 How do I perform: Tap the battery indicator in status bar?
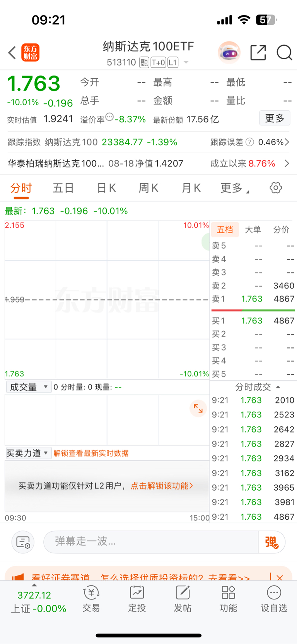click(x=266, y=20)
